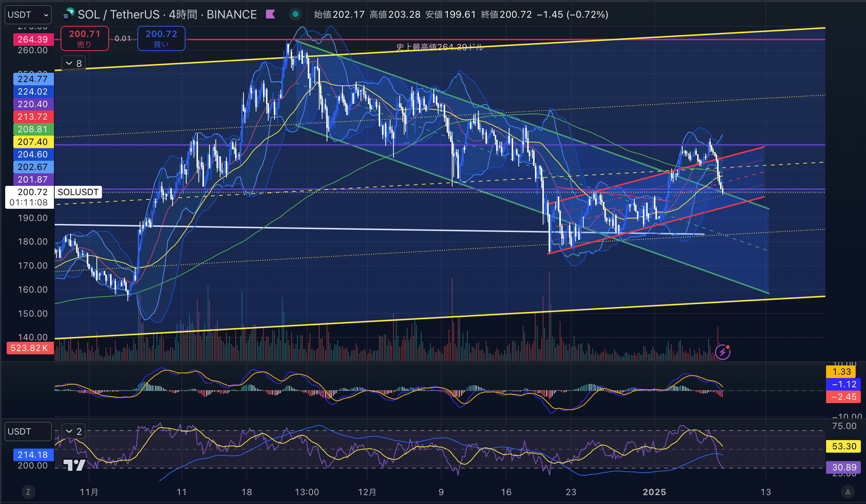Click the −1.12 MACD value label
This screenshot has width=866, height=504.
click(844, 384)
